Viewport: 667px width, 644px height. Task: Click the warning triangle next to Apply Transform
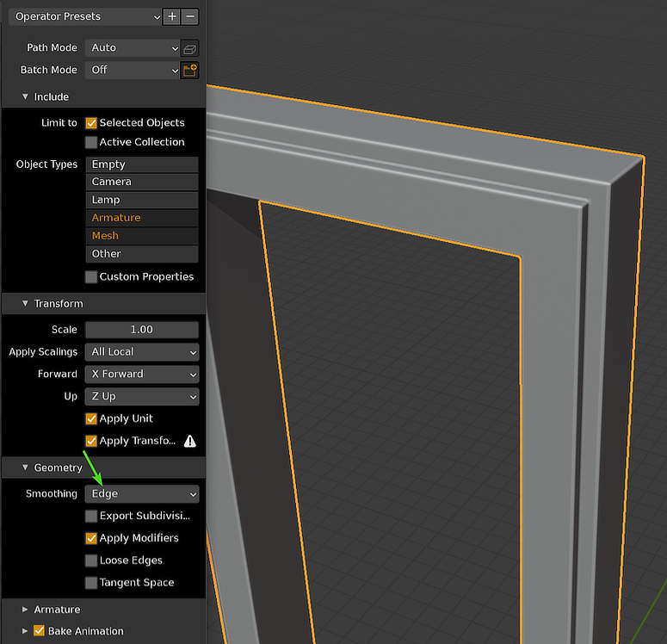pos(189,441)
